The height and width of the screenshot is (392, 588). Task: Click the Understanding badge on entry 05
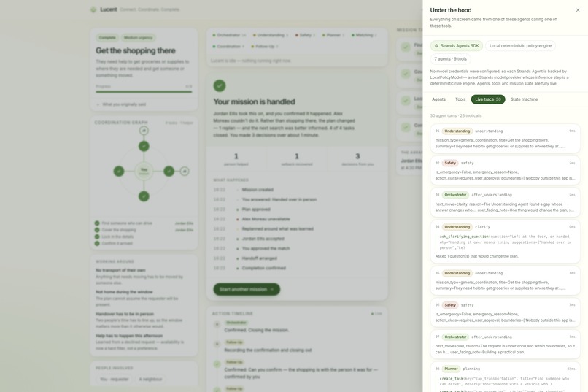coord(457,273)
